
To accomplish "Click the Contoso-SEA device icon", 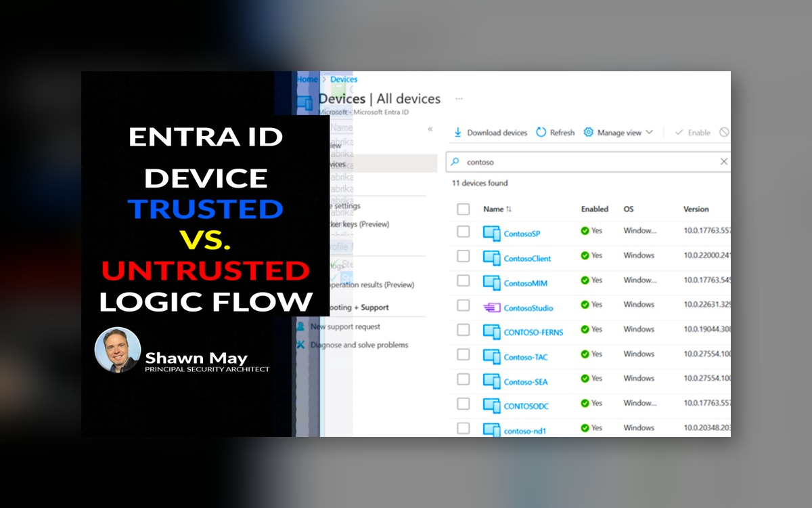I will pyautogui.click(x=492, y=381).
